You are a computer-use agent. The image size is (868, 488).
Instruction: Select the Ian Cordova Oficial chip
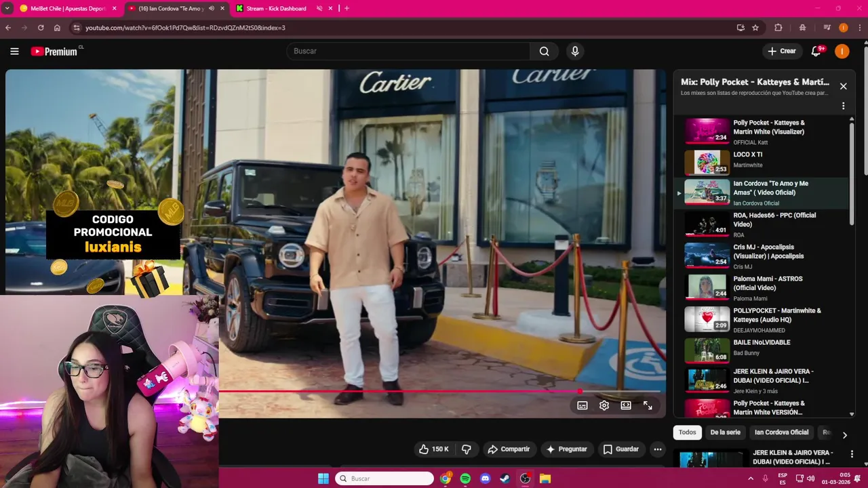781,432
